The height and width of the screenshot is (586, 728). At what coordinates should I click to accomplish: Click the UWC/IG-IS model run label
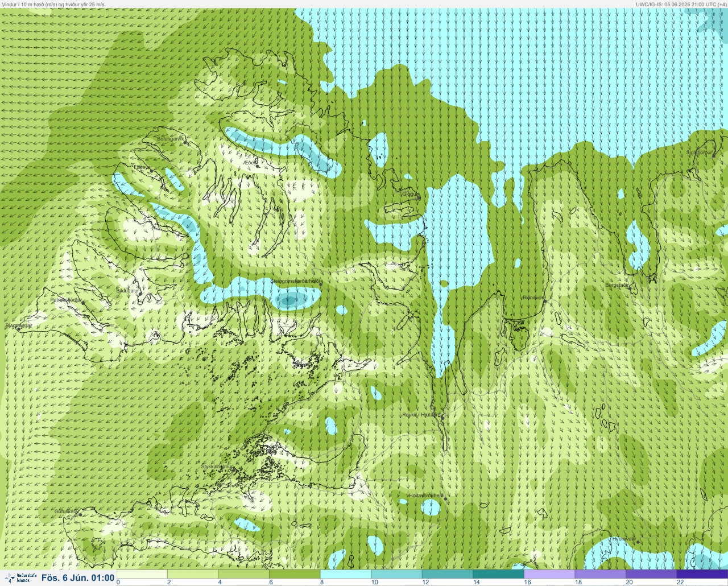tap(681, 4)
